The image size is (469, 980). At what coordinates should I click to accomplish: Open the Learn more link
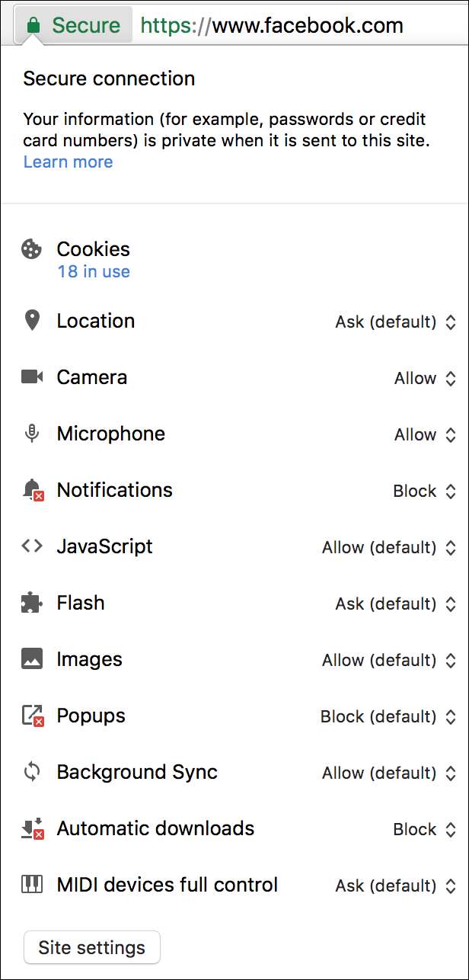click(68, 162)
